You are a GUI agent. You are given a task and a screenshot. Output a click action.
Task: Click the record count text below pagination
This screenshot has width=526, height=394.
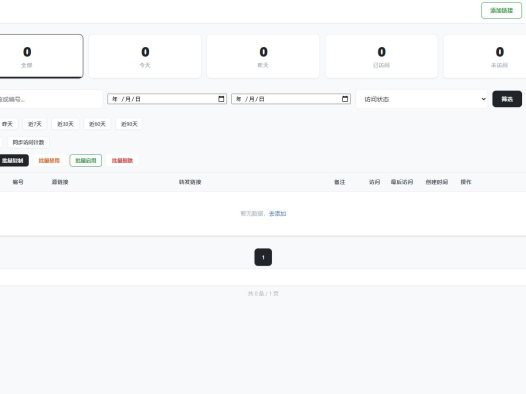pos(263,293)
